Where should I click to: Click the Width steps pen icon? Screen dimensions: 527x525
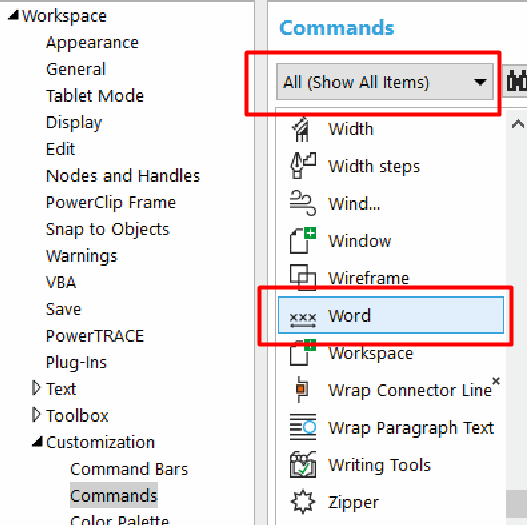pos(303,165)
